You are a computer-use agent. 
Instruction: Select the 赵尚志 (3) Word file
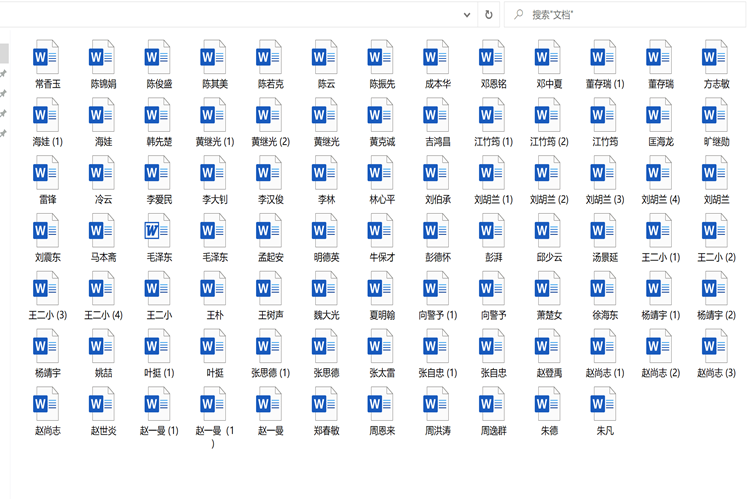point(716,348)
